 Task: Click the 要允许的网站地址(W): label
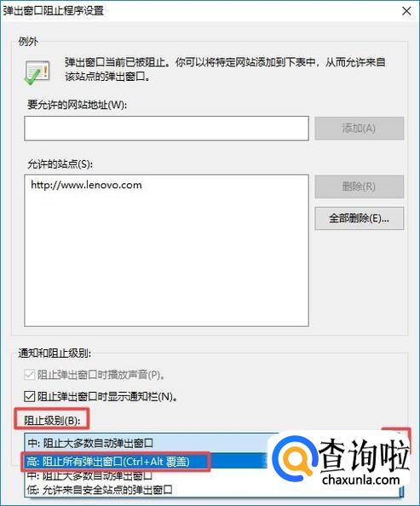pyautogui.click(x=77, y=105)
